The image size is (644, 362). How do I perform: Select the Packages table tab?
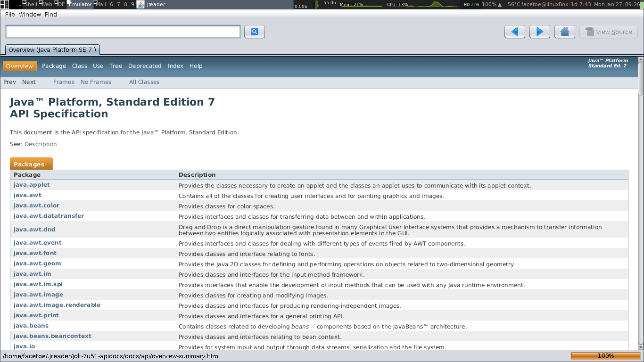(31, 164)
